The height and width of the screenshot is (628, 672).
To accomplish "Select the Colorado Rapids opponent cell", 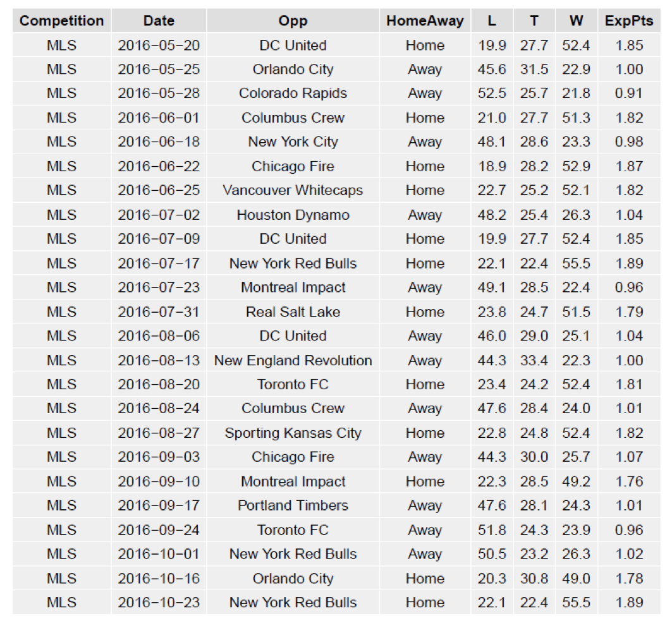I will coord(293,94).
